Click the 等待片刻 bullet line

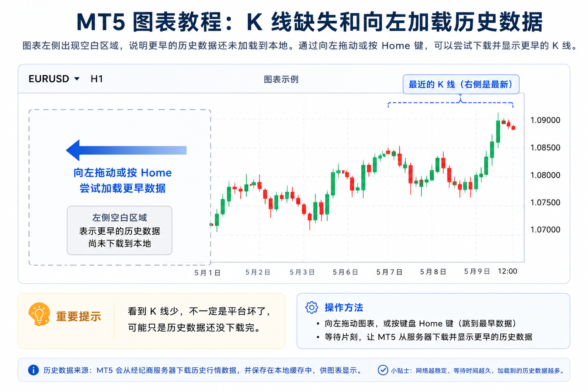[x=428, y=337]
